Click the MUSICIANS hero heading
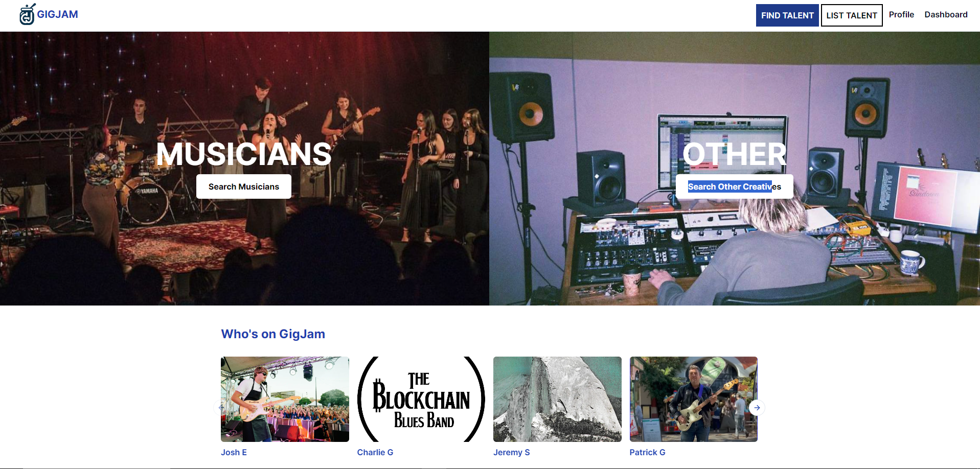This screenshot has width=980, height=469. 244,154
